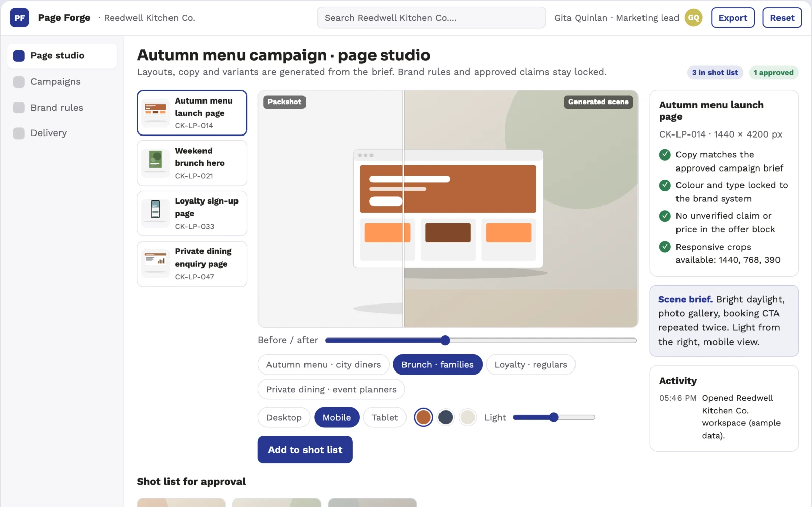Image resolution: width=812 pixels, height=507 pixels.
Task: Click the Brand rules sidebar square icon
Action: point(19,108)
